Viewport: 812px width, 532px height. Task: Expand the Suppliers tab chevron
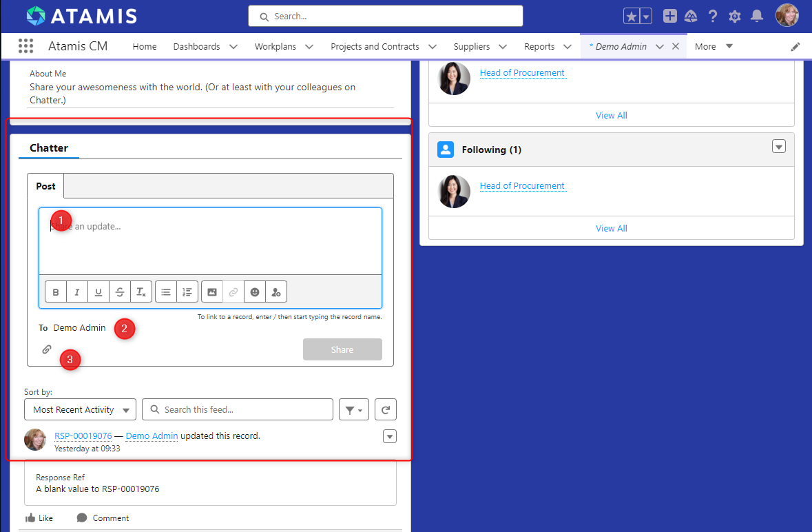[x=502, y=47]
